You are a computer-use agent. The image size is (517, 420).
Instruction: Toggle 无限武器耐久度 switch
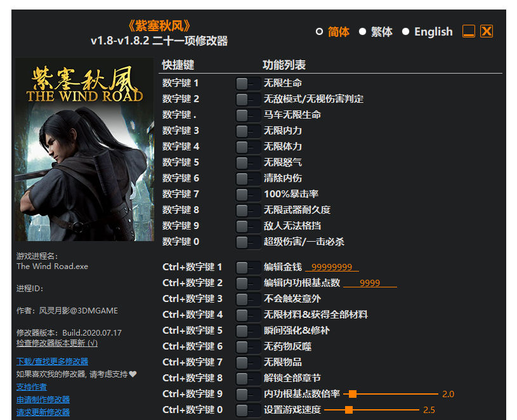pos(248,210)
